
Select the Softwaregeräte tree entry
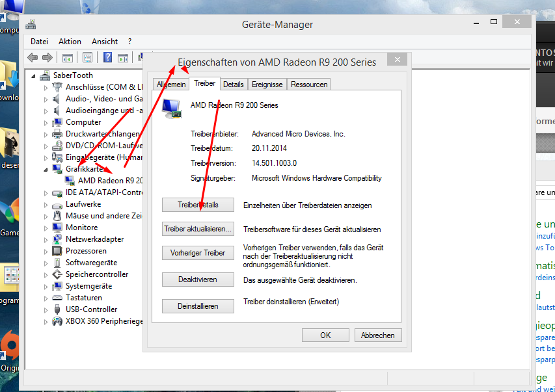[x=91, y=263]
